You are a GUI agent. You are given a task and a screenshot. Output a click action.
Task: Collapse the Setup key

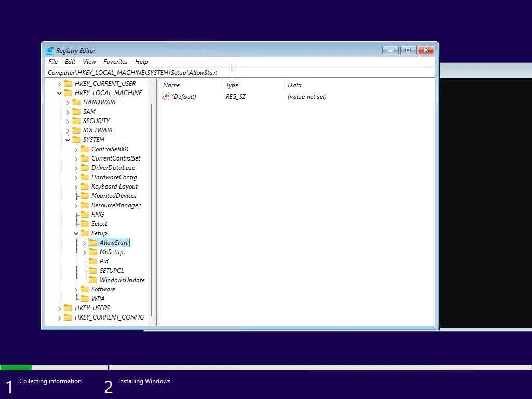point(76,233)
